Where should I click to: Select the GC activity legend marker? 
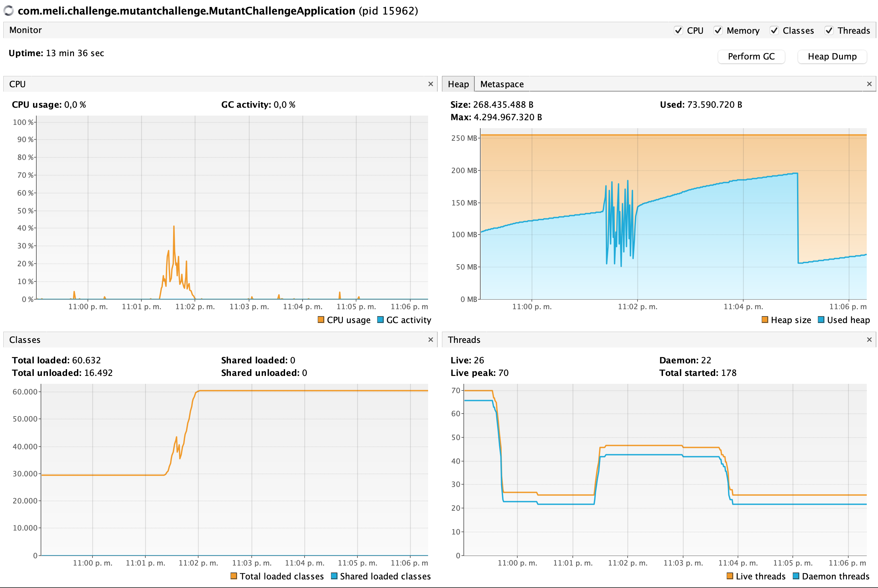[381, 320]
